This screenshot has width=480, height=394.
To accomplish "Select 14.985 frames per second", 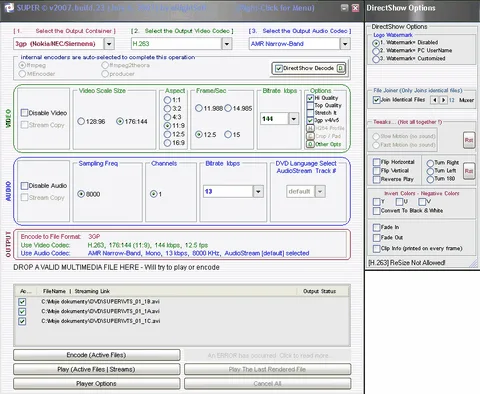I will click(228, 108).
